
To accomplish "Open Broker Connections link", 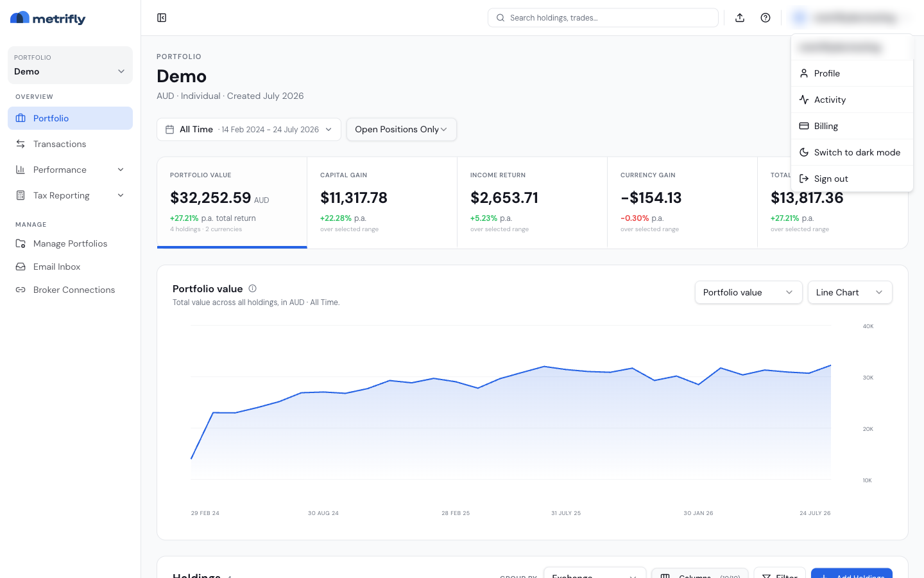I will click(70, 290).
